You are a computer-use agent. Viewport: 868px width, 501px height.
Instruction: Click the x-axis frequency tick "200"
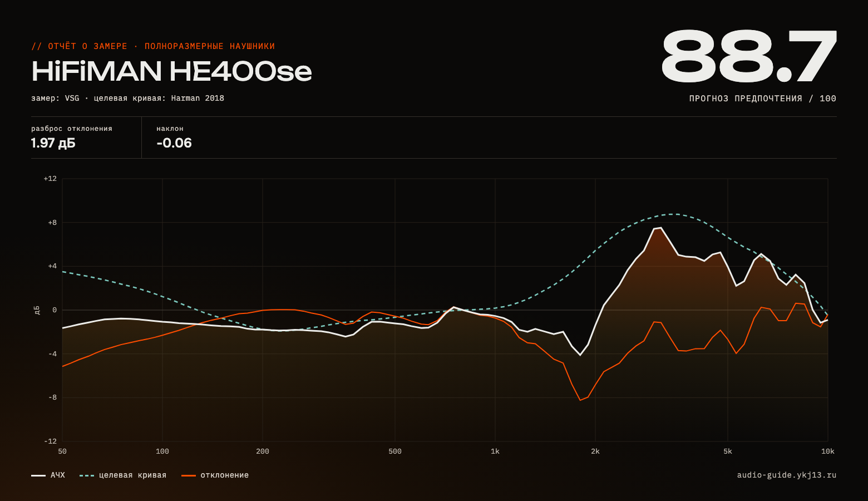tap(263, 451)
